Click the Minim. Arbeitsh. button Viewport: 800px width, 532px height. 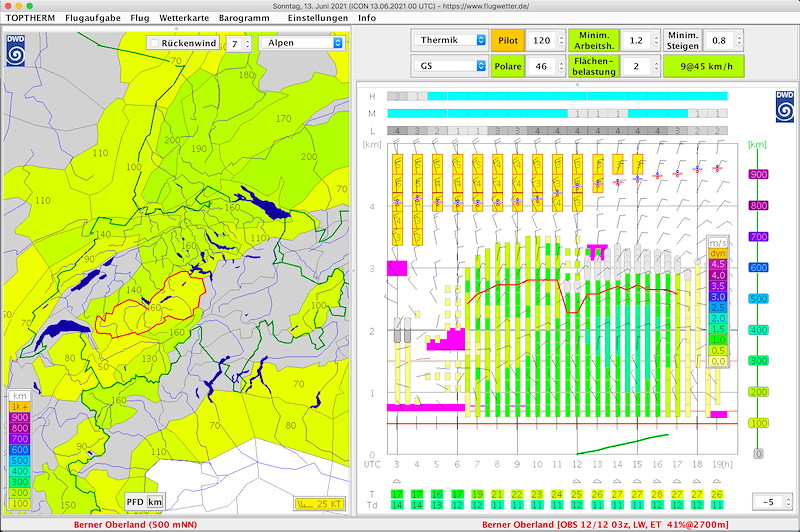click(594, 40)
